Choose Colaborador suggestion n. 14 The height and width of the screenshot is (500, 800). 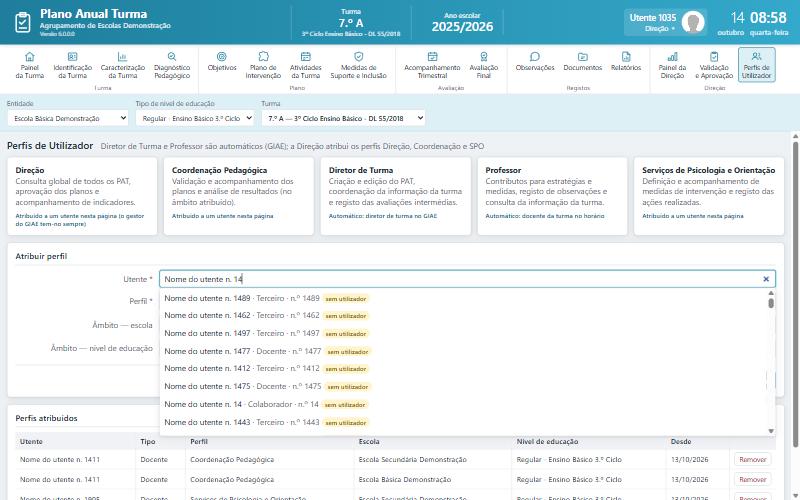click(x=463, y=404)
